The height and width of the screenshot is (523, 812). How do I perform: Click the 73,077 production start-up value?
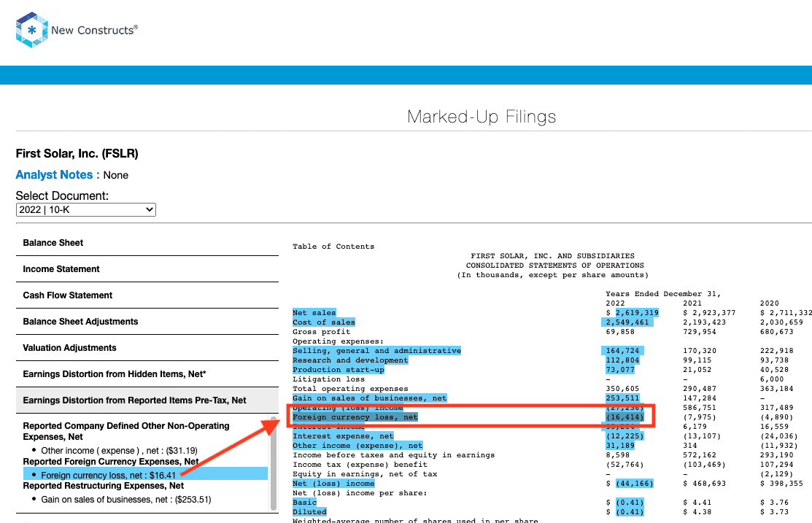620,370
